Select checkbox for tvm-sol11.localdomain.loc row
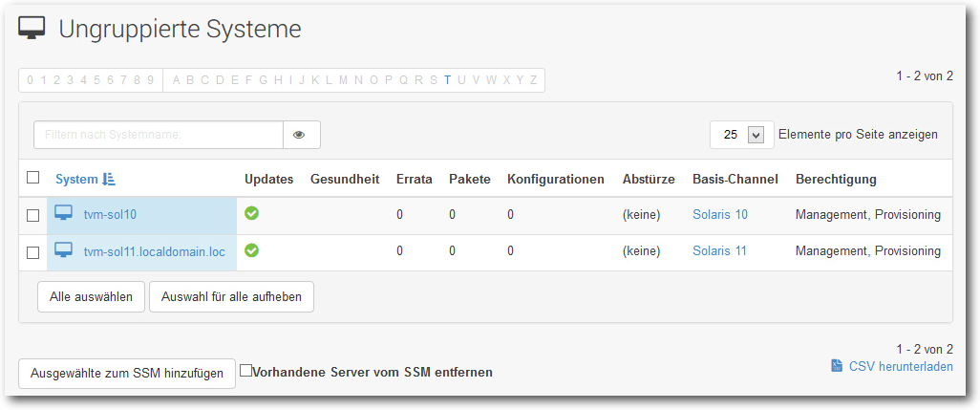Image resolution: width=980 pixels, height=410 pixels. (x=32, y=253)
